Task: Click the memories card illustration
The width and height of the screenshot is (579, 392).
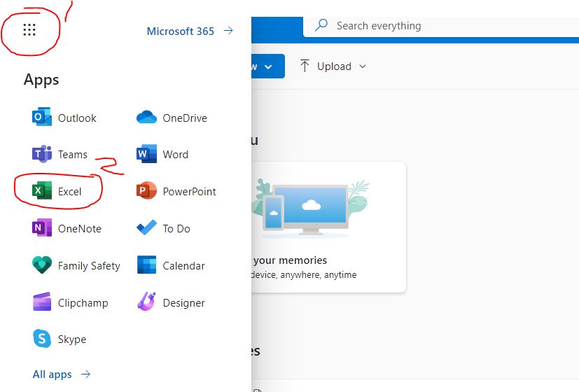Action: 311,207
